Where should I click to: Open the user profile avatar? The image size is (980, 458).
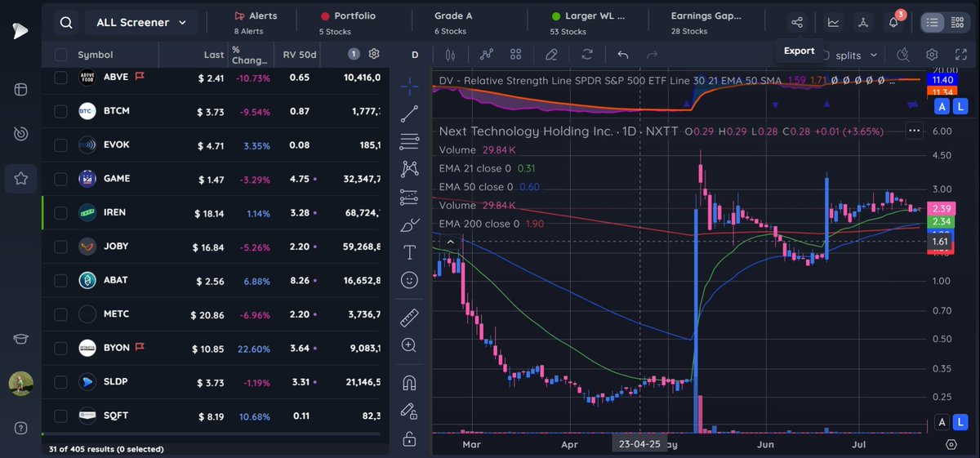(20, 384)
